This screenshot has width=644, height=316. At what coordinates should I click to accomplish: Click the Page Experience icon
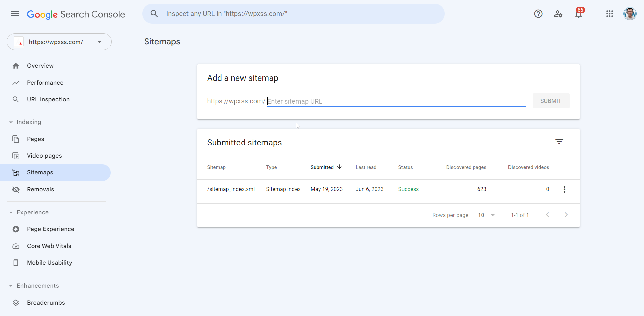click(x=16, y=229)
